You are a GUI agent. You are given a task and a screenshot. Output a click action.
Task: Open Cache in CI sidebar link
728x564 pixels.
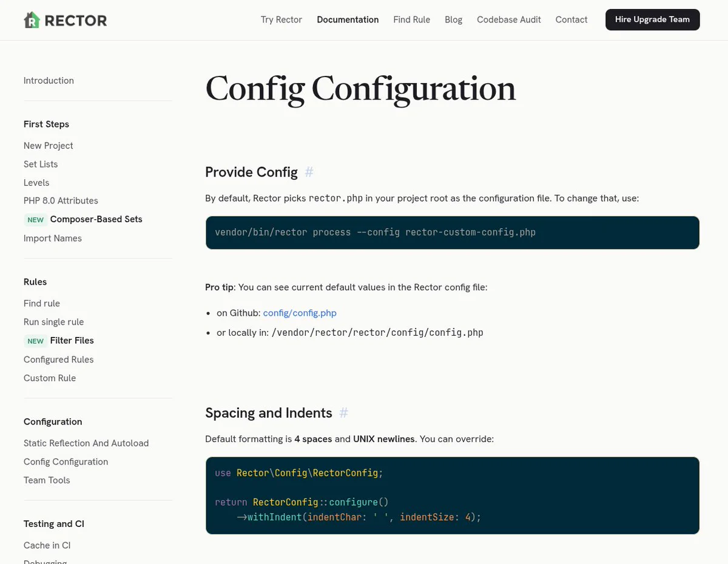point(47,546)
